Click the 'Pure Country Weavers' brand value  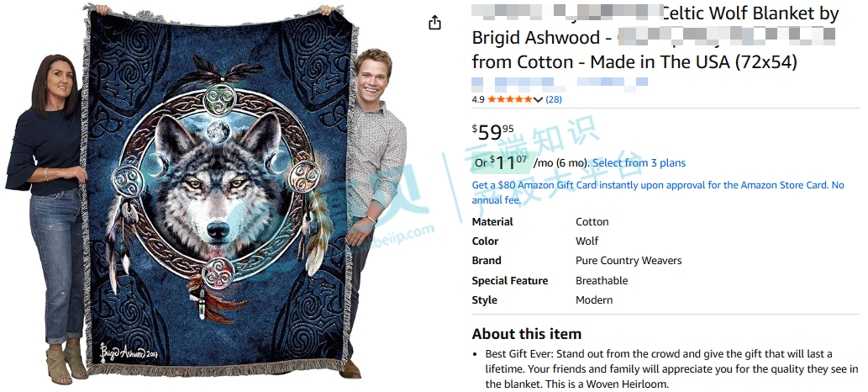[x=629, y=261]
